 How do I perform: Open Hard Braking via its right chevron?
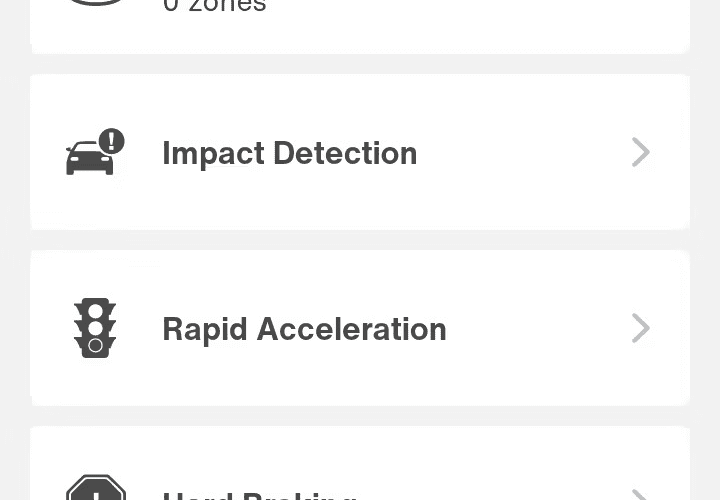click(641, 495)
